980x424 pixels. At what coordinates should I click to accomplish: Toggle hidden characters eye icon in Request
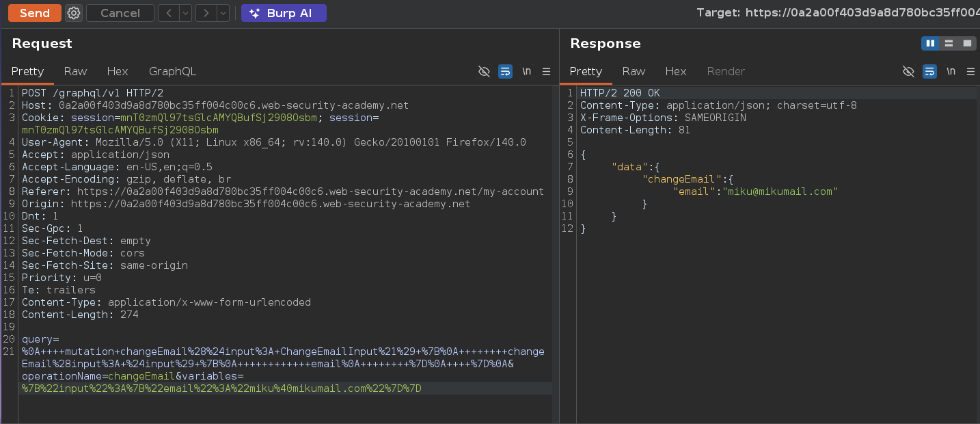[485, 71]
